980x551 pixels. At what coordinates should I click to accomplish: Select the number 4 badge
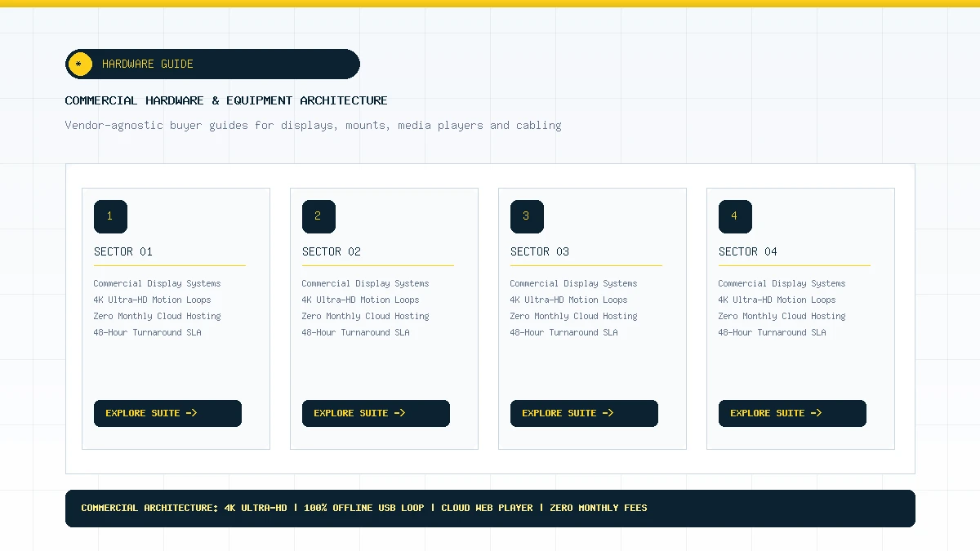pyautogui.click(x=735, y=216)
